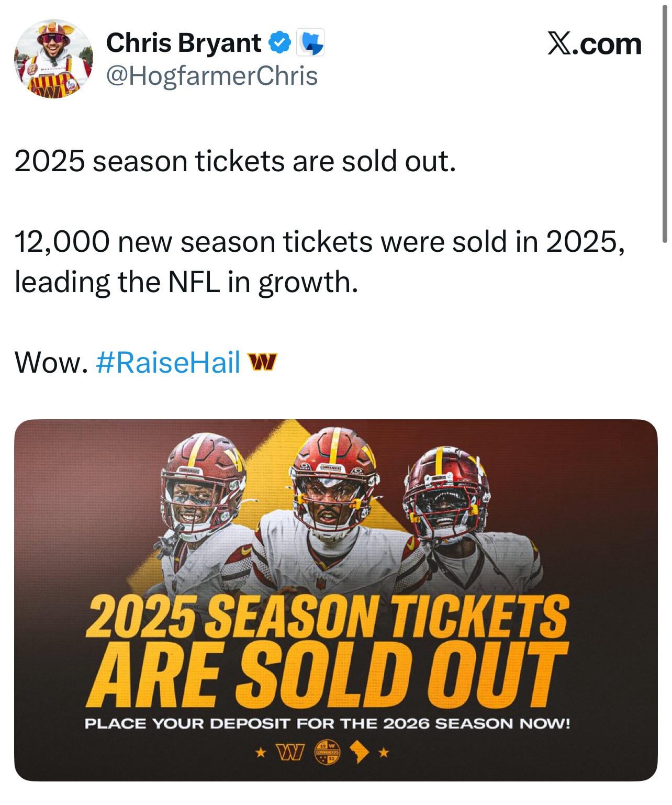
Task: Open the @HogfarmerChris handle
Action: [x=211, y=76]
